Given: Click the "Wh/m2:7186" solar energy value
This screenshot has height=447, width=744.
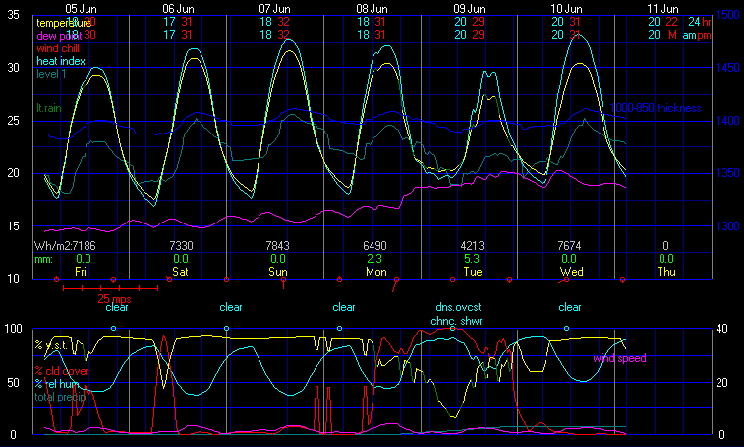Looking at the screenshot, I should [x=65, y=245].
